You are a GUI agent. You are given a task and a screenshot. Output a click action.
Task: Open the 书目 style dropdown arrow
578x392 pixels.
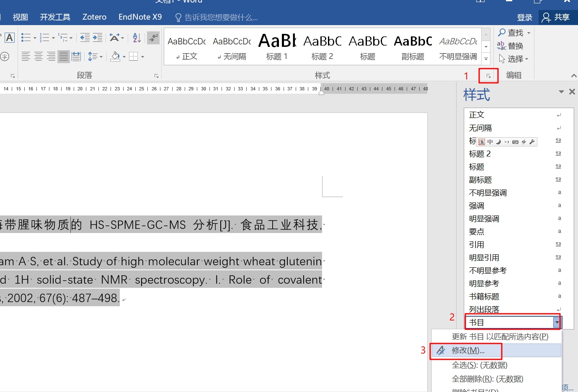click(557, 322)
